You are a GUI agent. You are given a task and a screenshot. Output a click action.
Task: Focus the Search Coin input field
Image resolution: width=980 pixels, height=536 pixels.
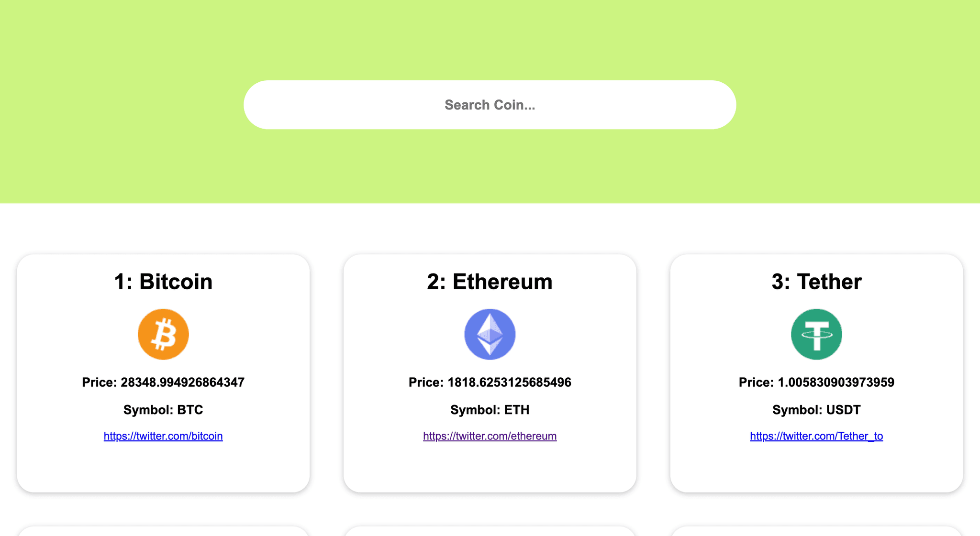490,105
